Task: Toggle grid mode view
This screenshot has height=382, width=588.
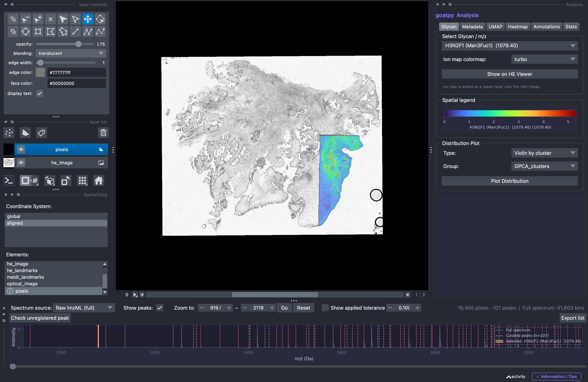Action: tap(82, 181)
